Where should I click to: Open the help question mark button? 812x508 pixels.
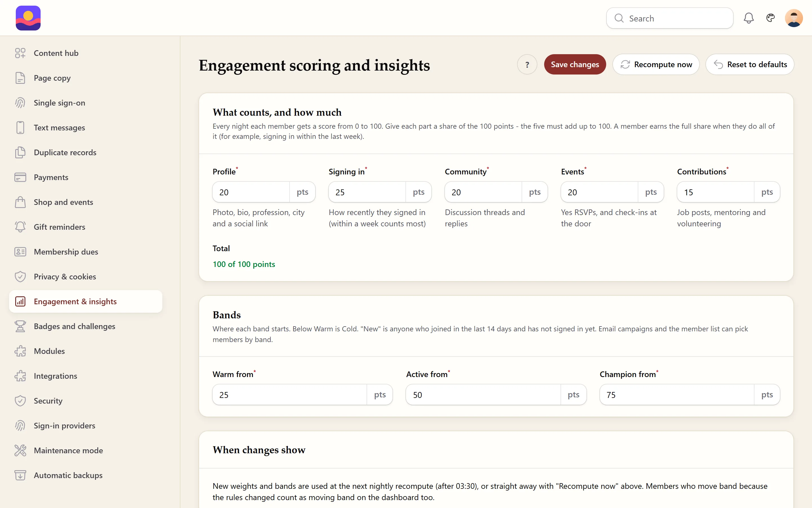pos(527,65)
